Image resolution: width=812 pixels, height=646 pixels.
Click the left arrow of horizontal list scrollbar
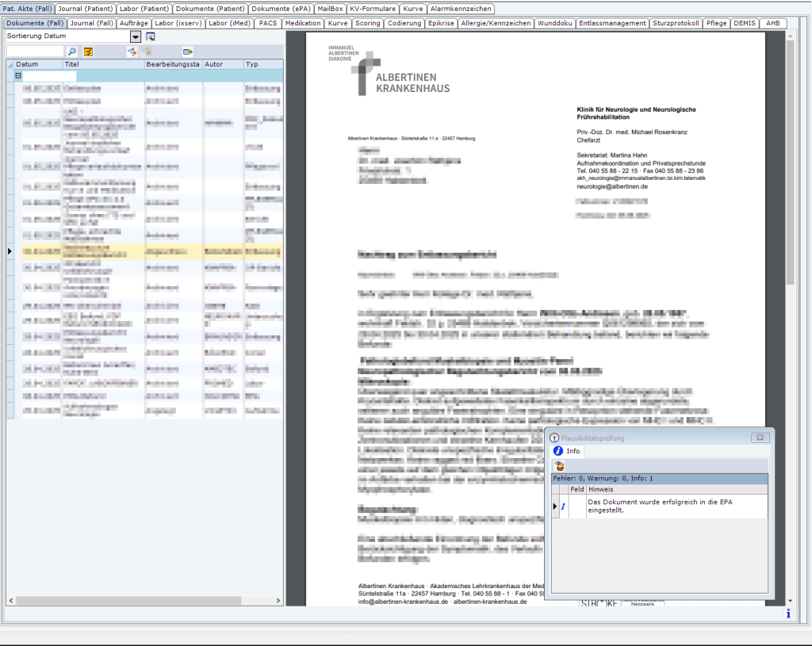10,601
